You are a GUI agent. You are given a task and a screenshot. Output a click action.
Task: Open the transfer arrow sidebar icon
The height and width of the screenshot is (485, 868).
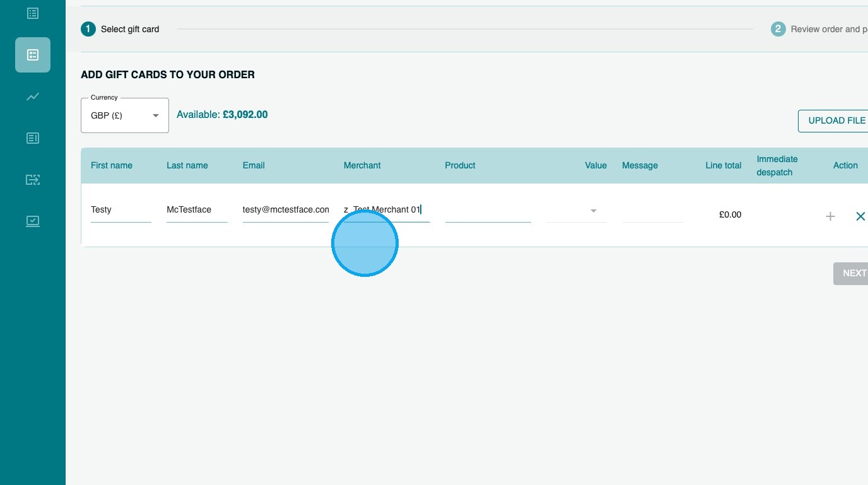point(33,180)
